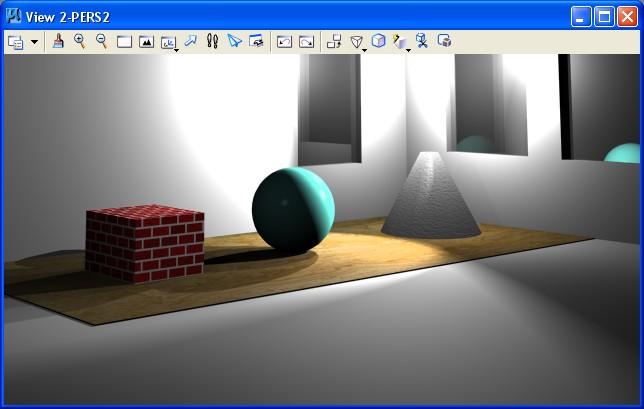644x409 pixels.
Task: Click the Clip Mask icon
Action: [444, 41]
